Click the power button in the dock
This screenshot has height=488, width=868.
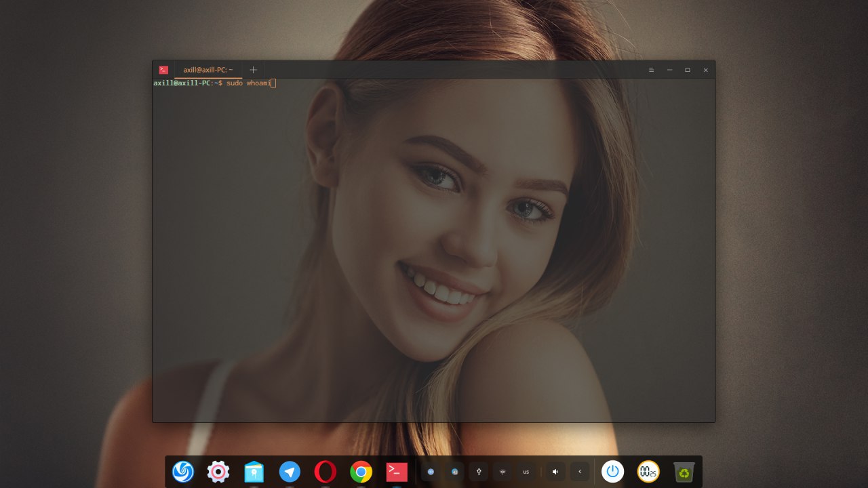613,472
